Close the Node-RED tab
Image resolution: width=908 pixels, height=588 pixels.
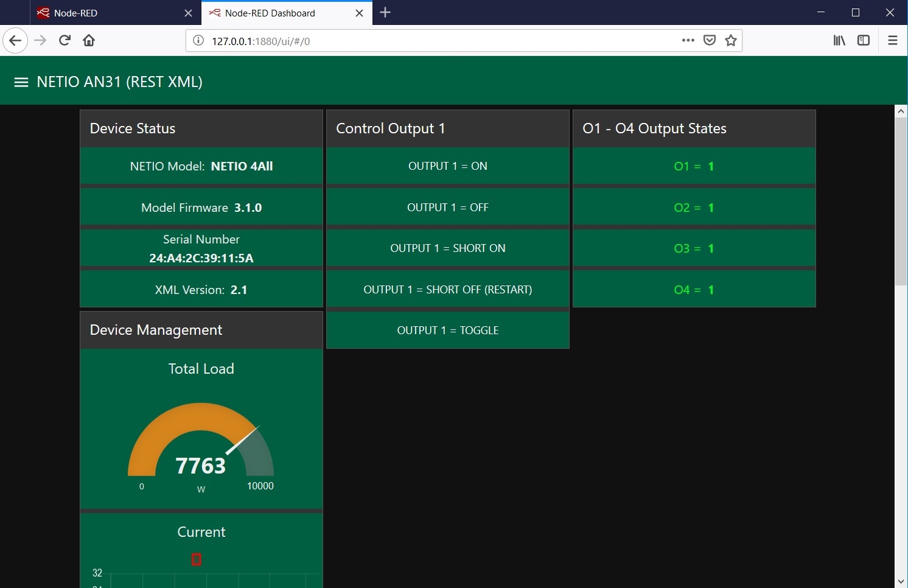(x=189, y=13)
